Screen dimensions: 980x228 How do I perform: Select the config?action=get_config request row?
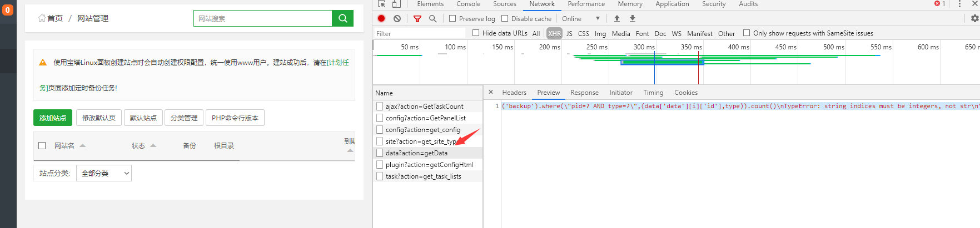(x=427, y=129)
